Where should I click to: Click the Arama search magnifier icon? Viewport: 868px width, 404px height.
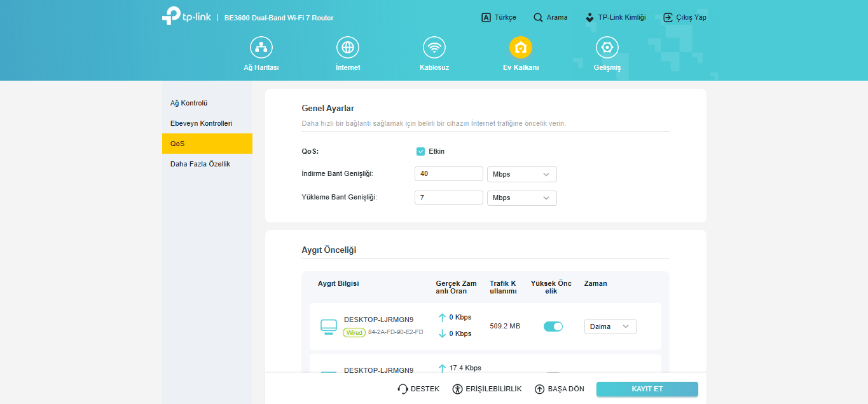538,18
